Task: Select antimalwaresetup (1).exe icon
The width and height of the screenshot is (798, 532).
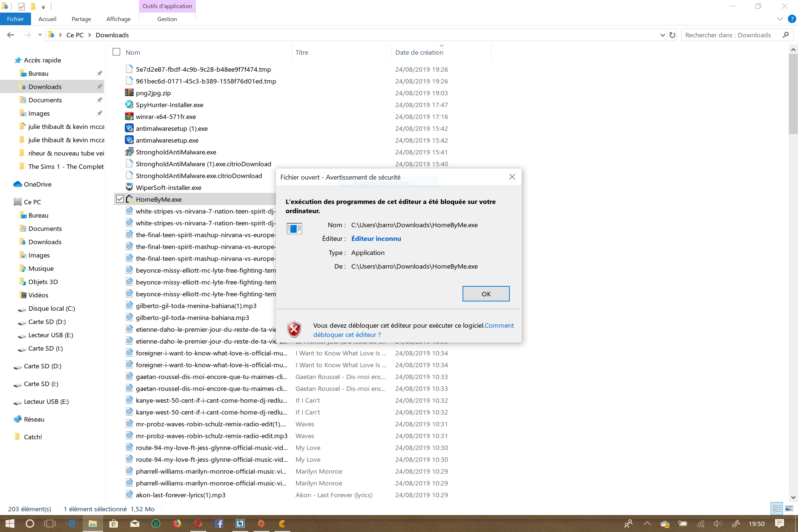Action: click(x=129, y=128)
